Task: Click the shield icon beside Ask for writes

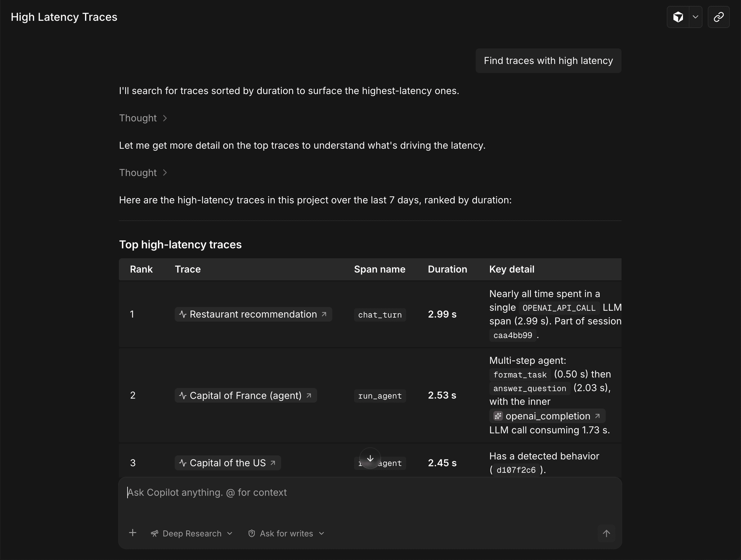Action: tap(252, 534)
